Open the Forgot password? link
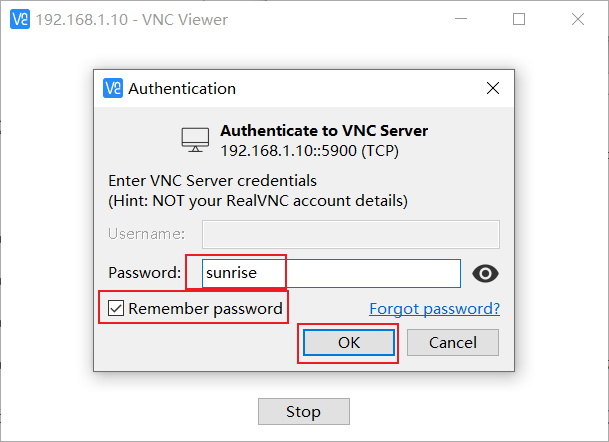This screenshot has height=442, width=609. [435, 309]
